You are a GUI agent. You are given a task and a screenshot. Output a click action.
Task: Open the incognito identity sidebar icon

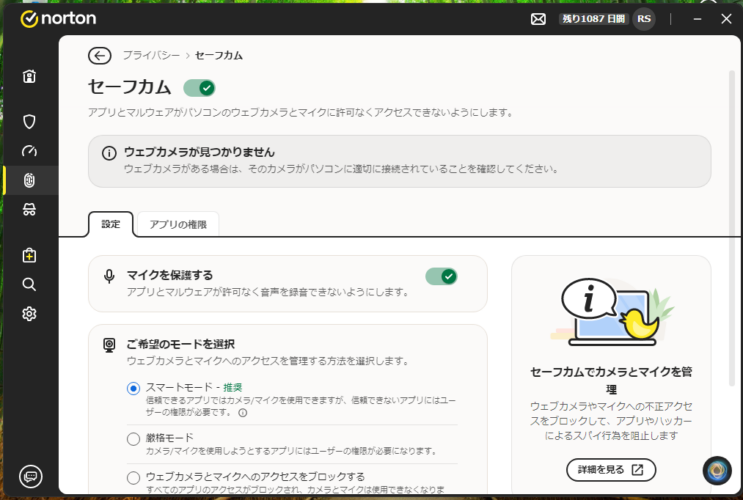click(x=29, y=209)
